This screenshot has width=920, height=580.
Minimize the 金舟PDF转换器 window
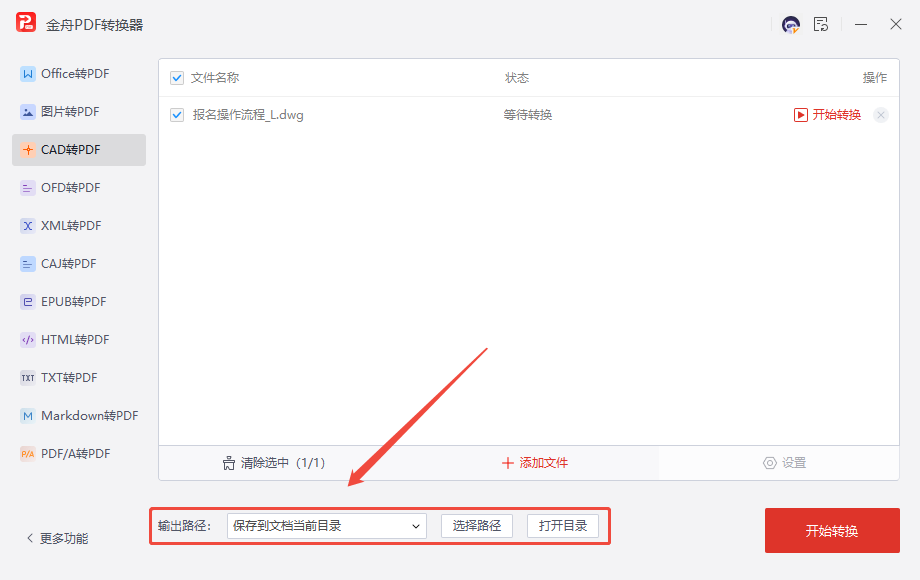(x=861, y=25)
